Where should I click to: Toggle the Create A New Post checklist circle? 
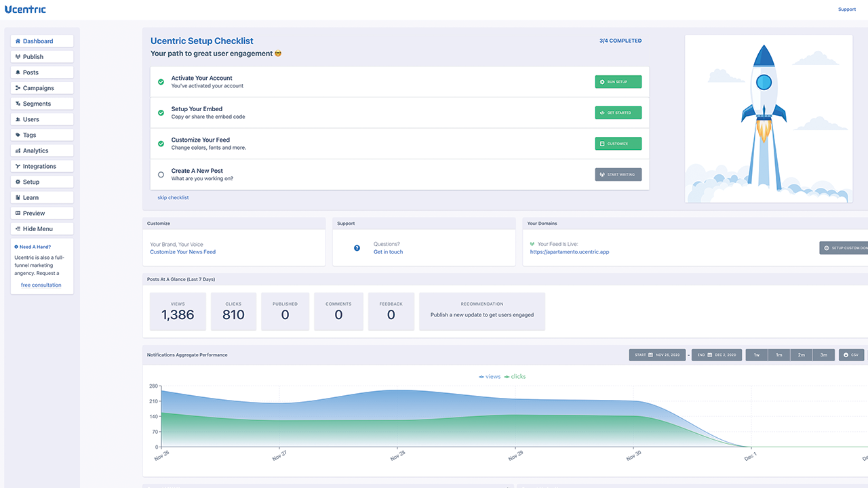pos(161,175)
